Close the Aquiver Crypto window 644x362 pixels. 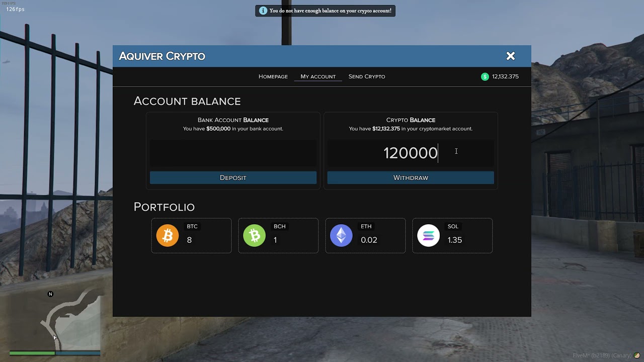511,56
